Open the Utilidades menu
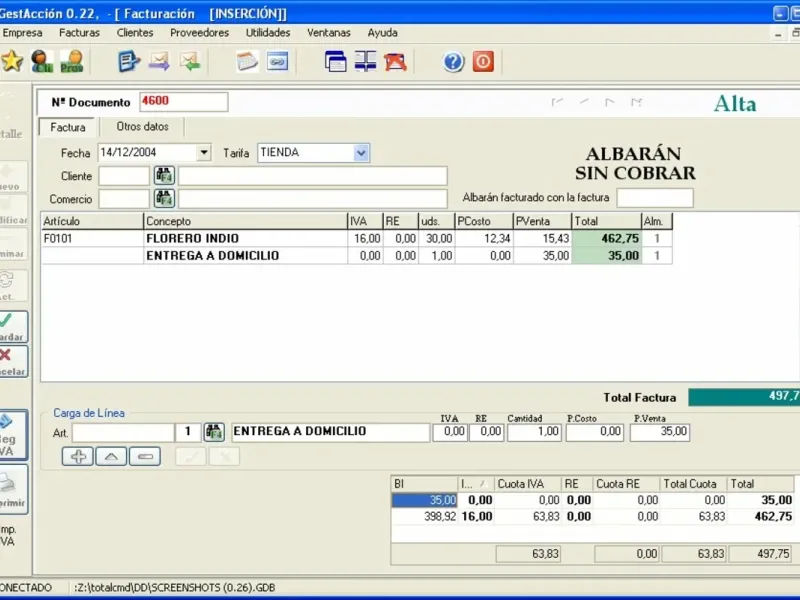 tap(268, 33)
